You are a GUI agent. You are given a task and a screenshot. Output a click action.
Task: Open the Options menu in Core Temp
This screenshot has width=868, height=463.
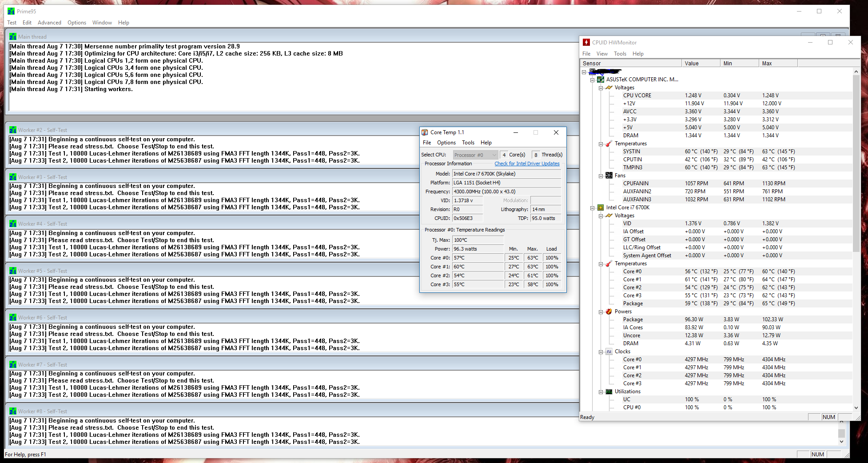pos(446,143)
